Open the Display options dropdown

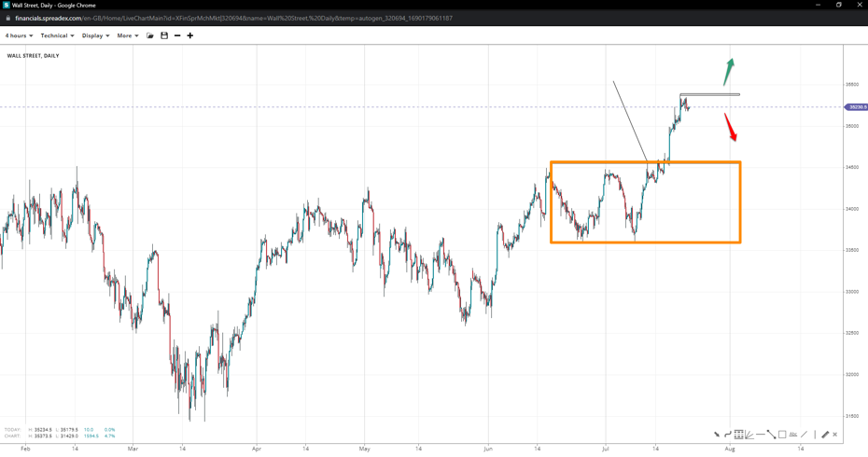pyautogui.click(x=95, y=35)
